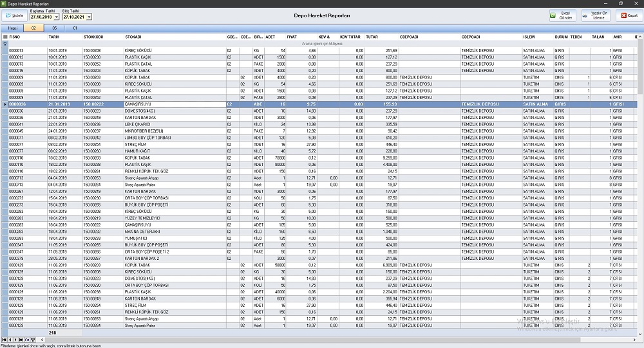Go to last record navigator button

pyautogui.click(x=21, y=340)
